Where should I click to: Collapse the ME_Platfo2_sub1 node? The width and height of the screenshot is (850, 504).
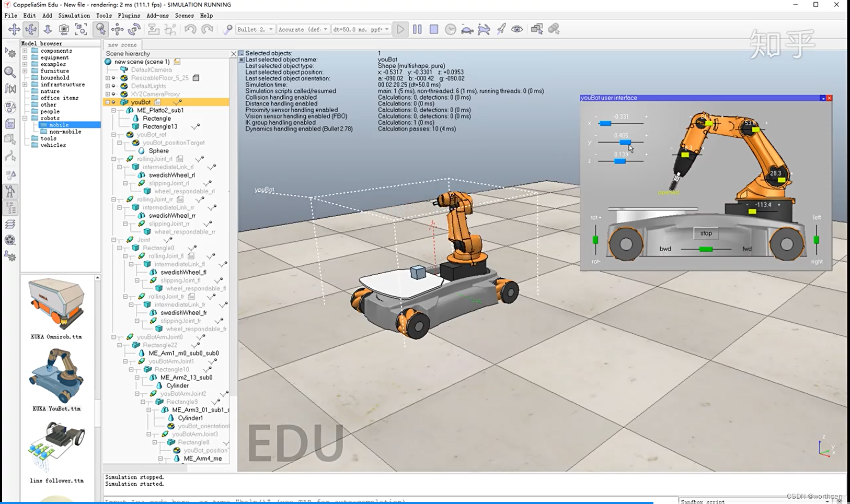tap(113, 111)
